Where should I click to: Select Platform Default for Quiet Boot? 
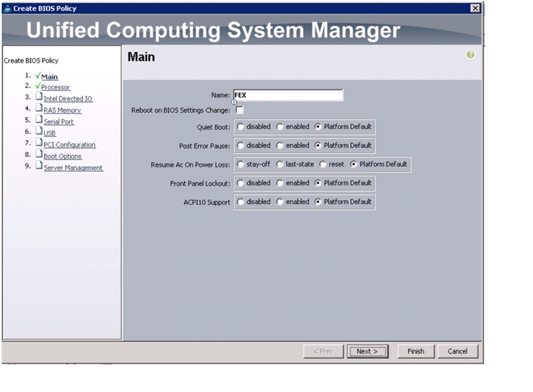click(x=318, y=127)
